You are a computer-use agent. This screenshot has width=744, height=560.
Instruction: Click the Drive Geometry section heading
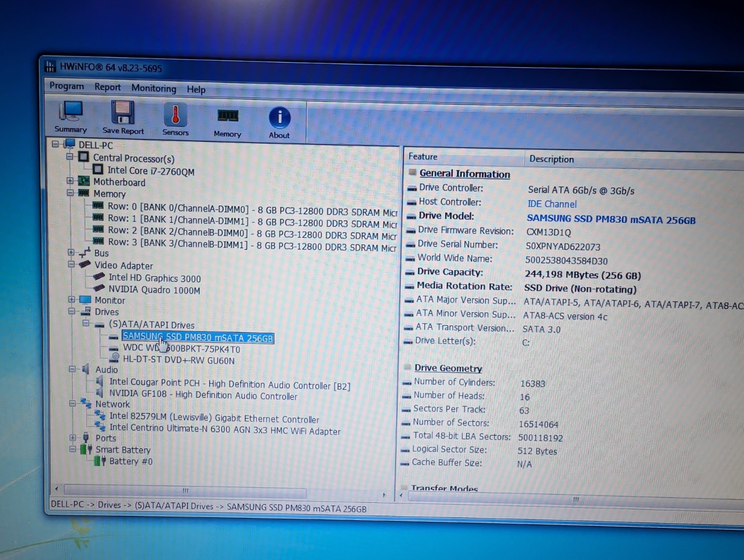pos(448,368)
